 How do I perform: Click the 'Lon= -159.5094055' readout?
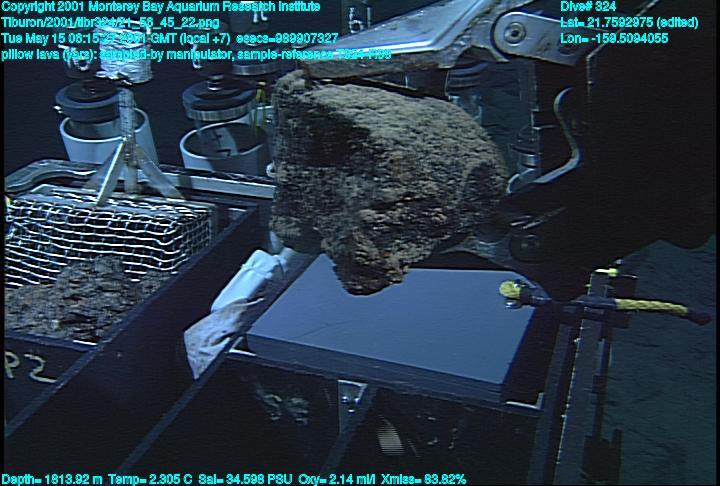pyautogui.click(x=614, y=38)
